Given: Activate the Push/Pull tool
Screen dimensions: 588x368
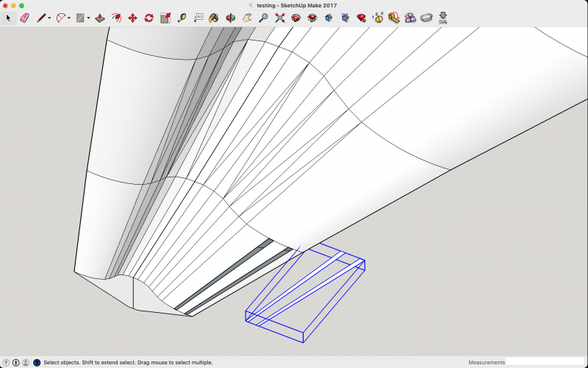Looking at the screenshot, I should pos(99,18).
